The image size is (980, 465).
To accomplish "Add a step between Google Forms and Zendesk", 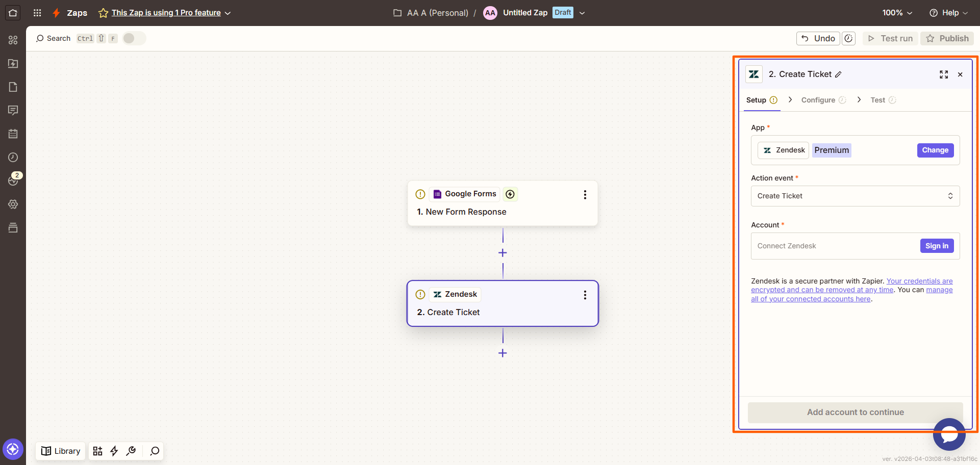I will [502, 253].
